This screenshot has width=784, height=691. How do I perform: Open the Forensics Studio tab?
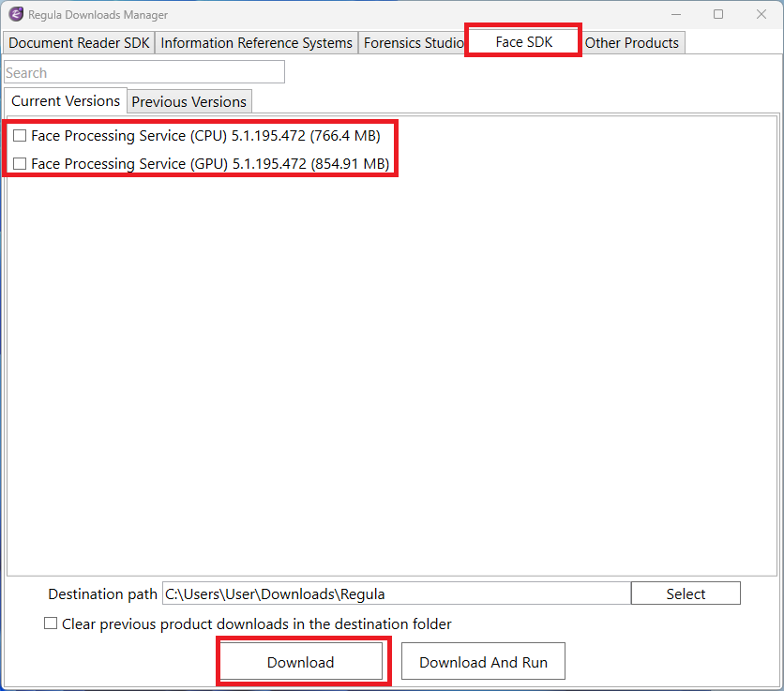414,43
